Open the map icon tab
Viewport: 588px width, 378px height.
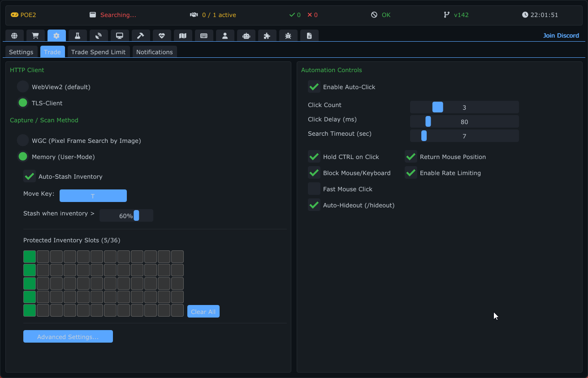pos(183,36)
